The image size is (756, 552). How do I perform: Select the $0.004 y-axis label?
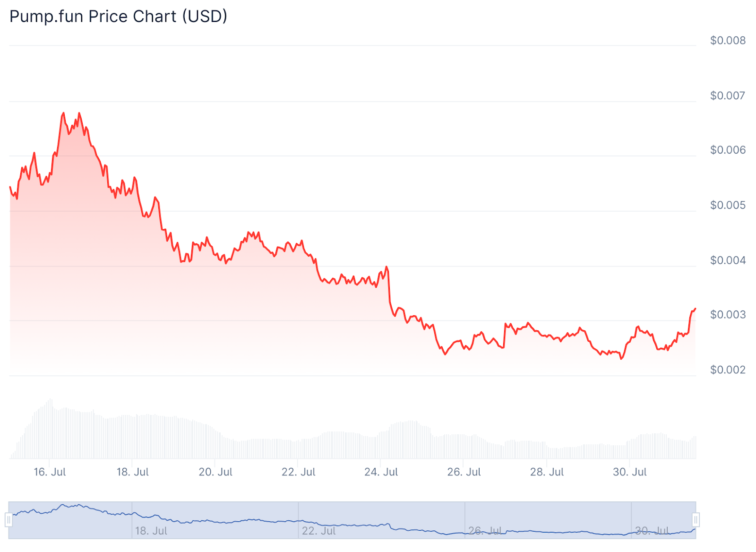[728, 260]
